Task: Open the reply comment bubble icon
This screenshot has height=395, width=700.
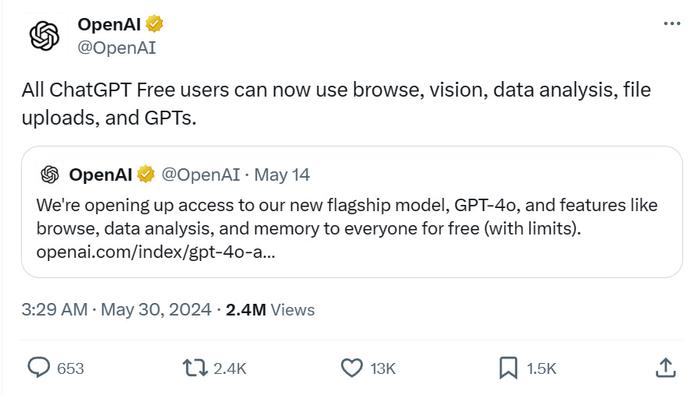Action: click(39, 368)
